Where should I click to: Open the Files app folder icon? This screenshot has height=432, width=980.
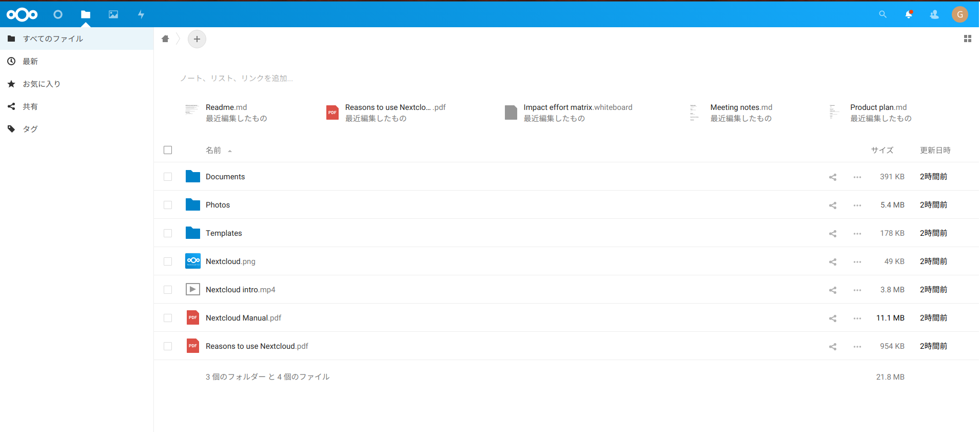tap(86, 14)
